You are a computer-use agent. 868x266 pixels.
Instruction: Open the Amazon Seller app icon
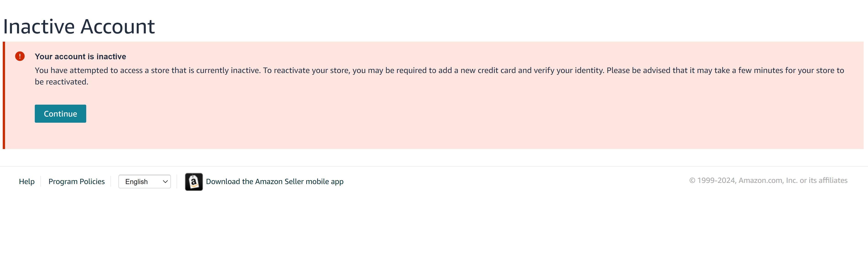[x=194, y=182]
